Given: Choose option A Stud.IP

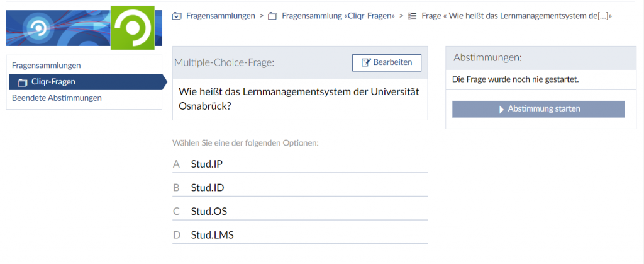Looking at the screenshot, I should pos(300,164).
